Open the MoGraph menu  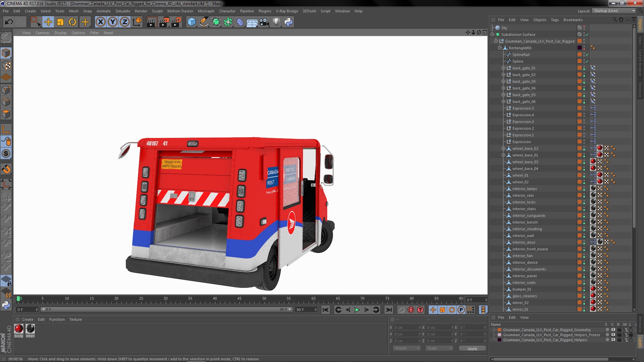(206, 11)
